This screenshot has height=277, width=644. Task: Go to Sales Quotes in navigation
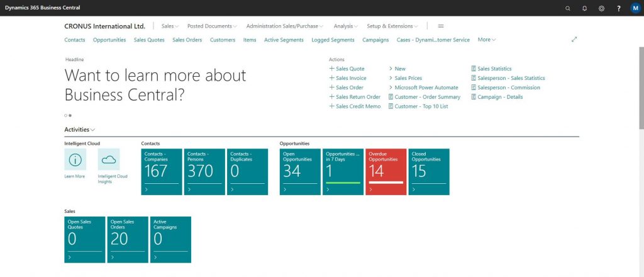(149, 40)
